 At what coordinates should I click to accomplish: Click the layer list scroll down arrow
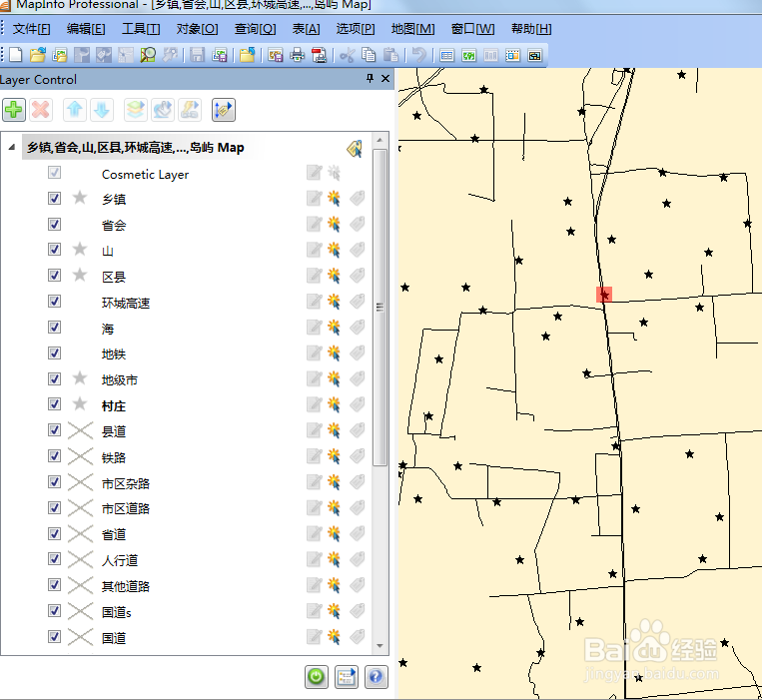pos(381,646)
